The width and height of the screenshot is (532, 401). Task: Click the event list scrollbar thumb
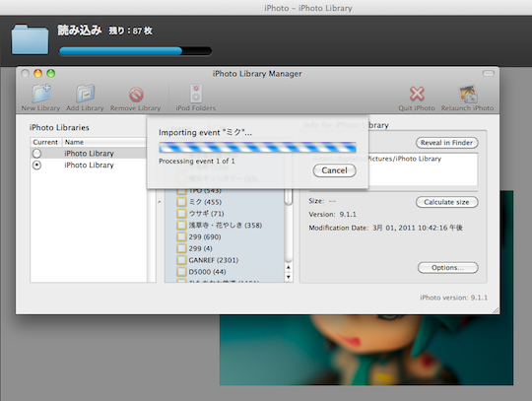point(289,197)
